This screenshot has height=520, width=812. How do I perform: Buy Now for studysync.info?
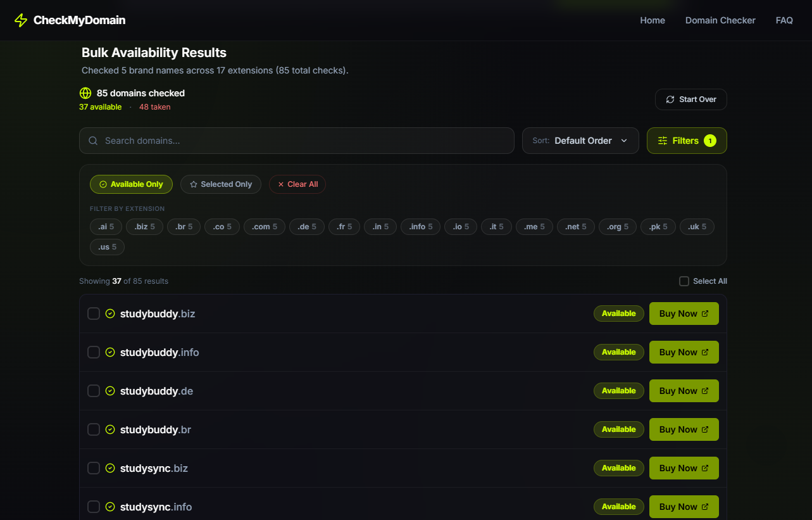point(684,507)
